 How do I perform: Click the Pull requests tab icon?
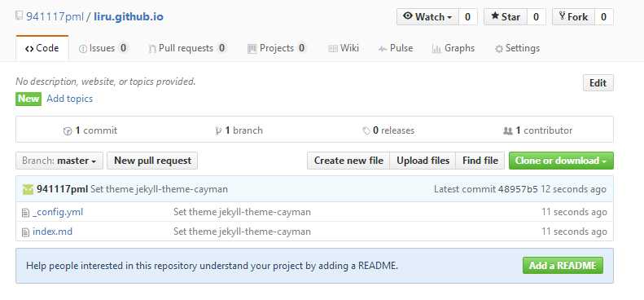pos(152,49)
